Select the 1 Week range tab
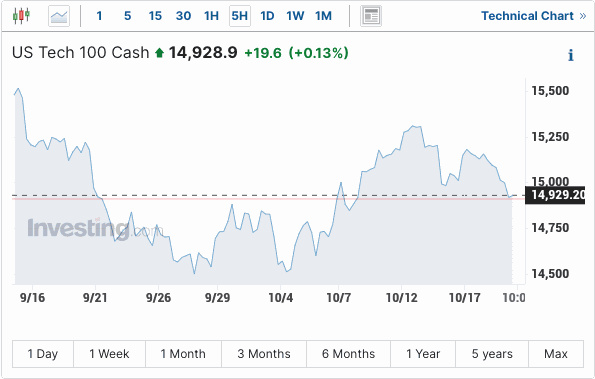This screenshot has height=379, width=595. coord(109,354)
